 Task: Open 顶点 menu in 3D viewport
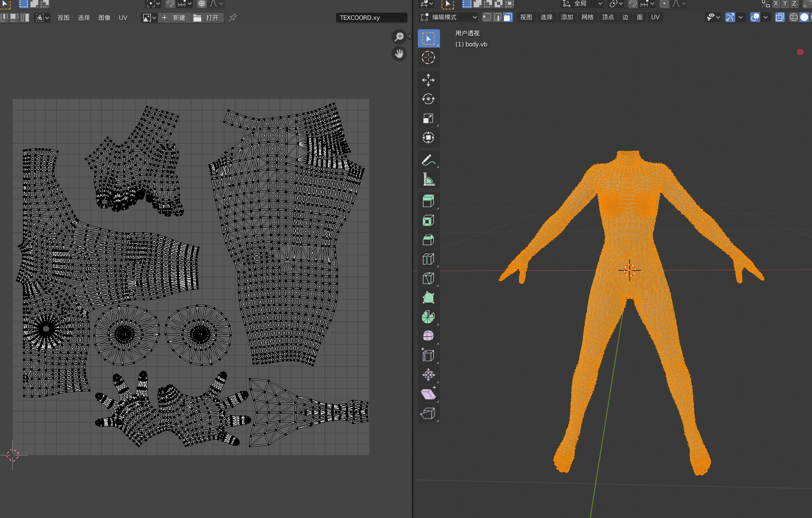tap(608, 17)
